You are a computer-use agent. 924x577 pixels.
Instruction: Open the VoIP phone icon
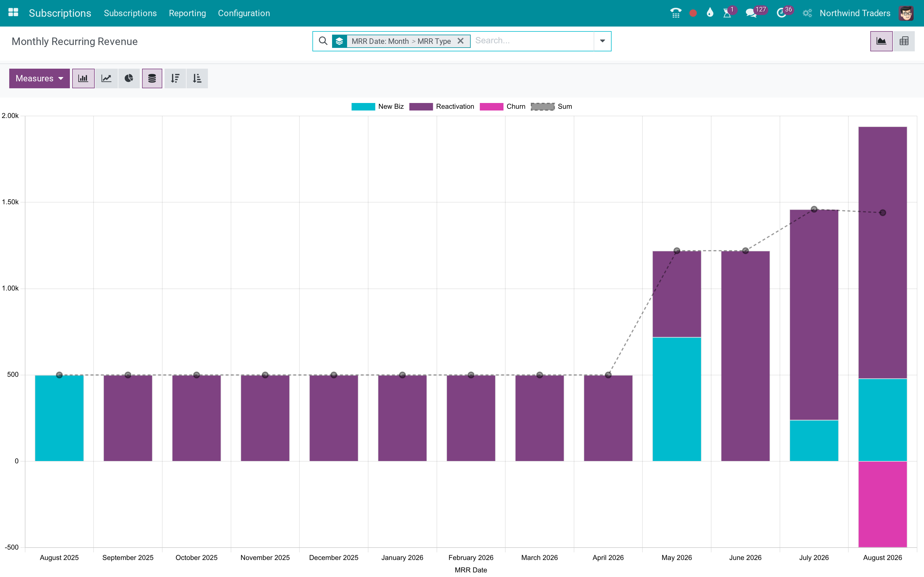tap(676, 13)
